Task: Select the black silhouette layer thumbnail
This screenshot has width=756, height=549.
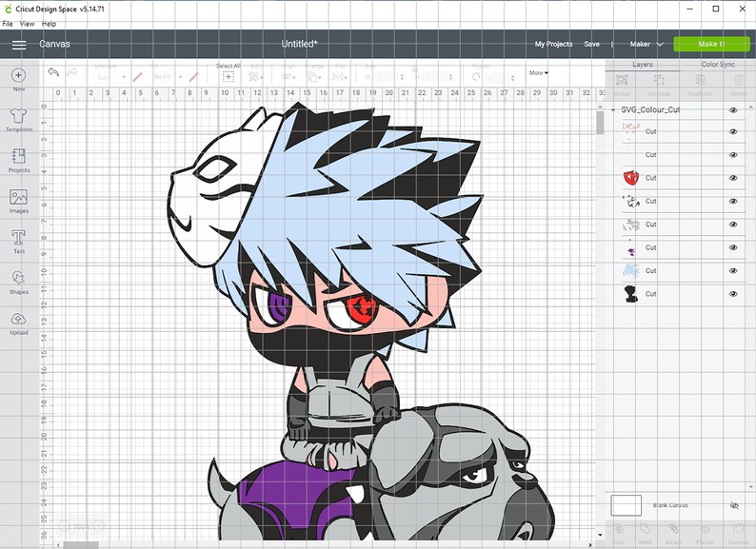Action: pyautogui.click(x=630, y=294)
